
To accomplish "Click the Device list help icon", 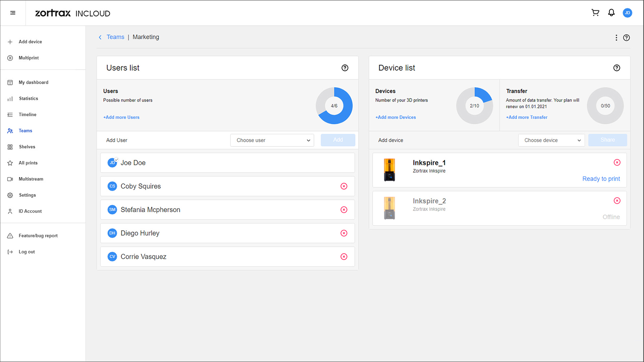I will point(617,68).
